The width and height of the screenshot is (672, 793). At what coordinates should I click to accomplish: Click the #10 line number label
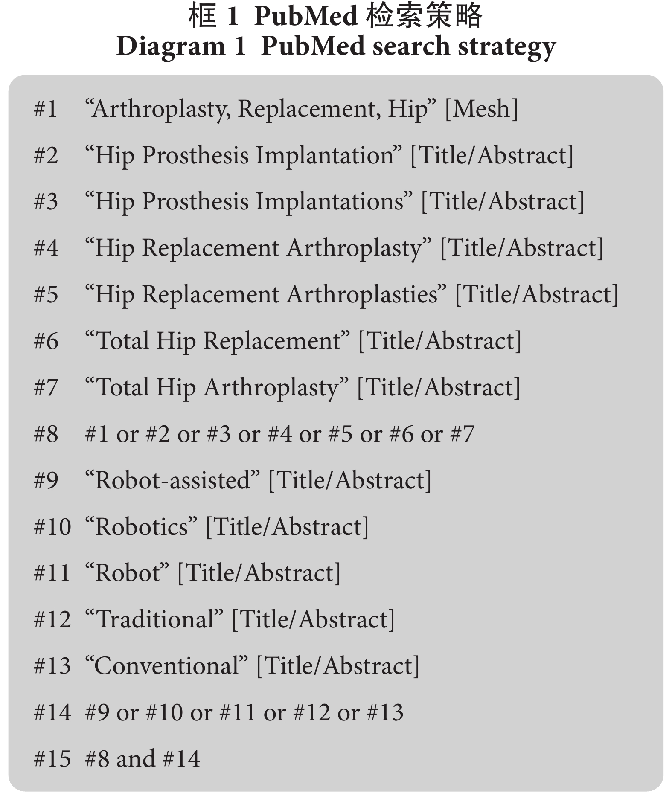pyautogui.click(x=52, y=528)
